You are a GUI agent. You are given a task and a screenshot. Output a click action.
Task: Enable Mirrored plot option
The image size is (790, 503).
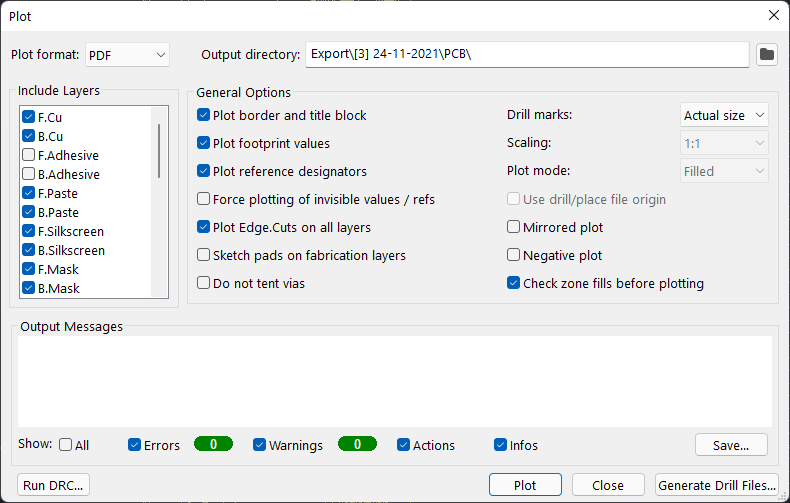[x=513, y=227]
